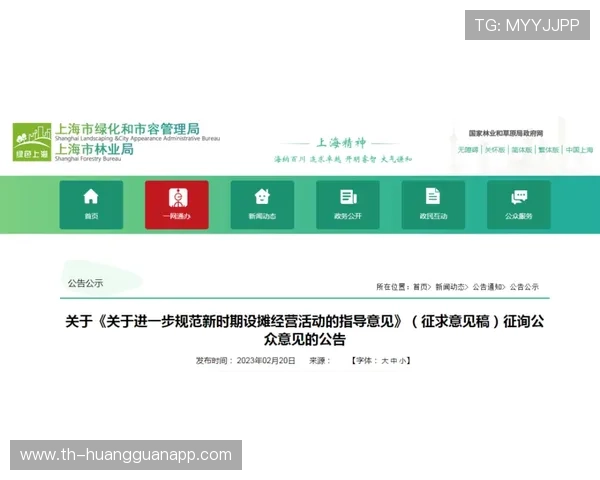Open the 新闻动态 navigation tile
This screenshot has height=480, width=600.
262,205
